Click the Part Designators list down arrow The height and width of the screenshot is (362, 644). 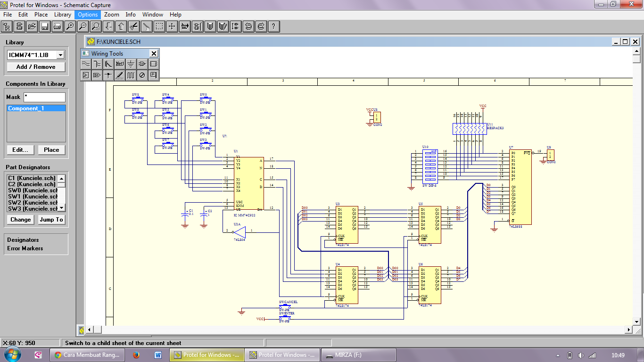61,208
